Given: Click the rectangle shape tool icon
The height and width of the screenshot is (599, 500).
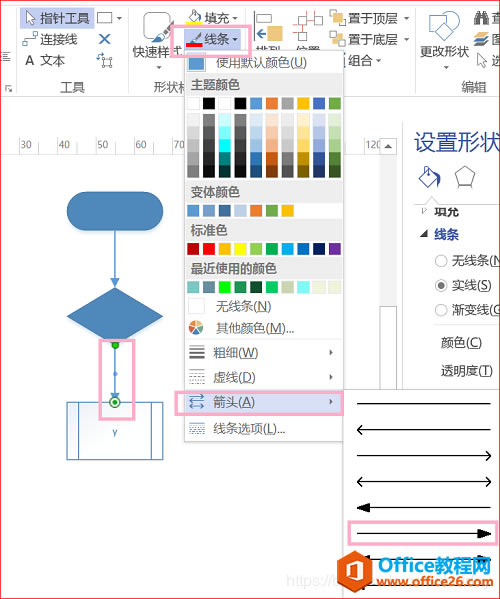Looking at the screenshot, I should (104, 18).
